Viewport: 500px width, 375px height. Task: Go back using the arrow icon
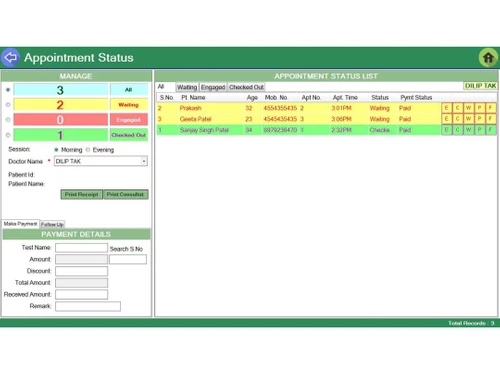[x=10, y=57]
